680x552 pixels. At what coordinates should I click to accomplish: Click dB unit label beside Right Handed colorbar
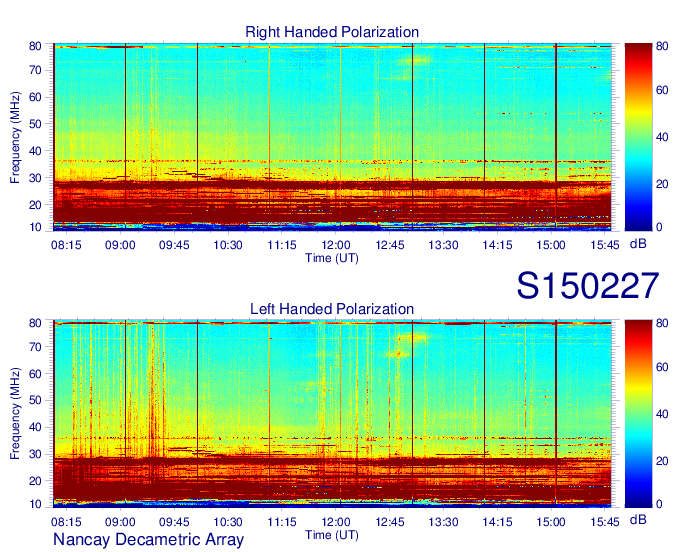coord(638,244)
